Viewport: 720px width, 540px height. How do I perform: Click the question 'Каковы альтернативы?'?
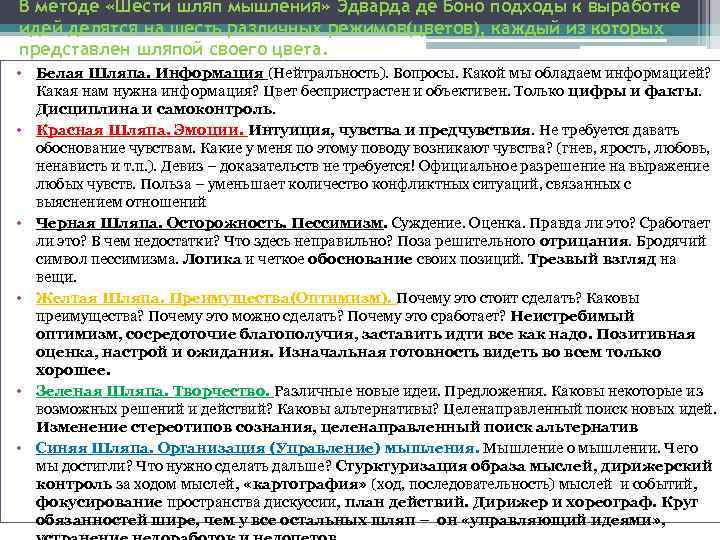pyautogui.click(x=358, y=409)
